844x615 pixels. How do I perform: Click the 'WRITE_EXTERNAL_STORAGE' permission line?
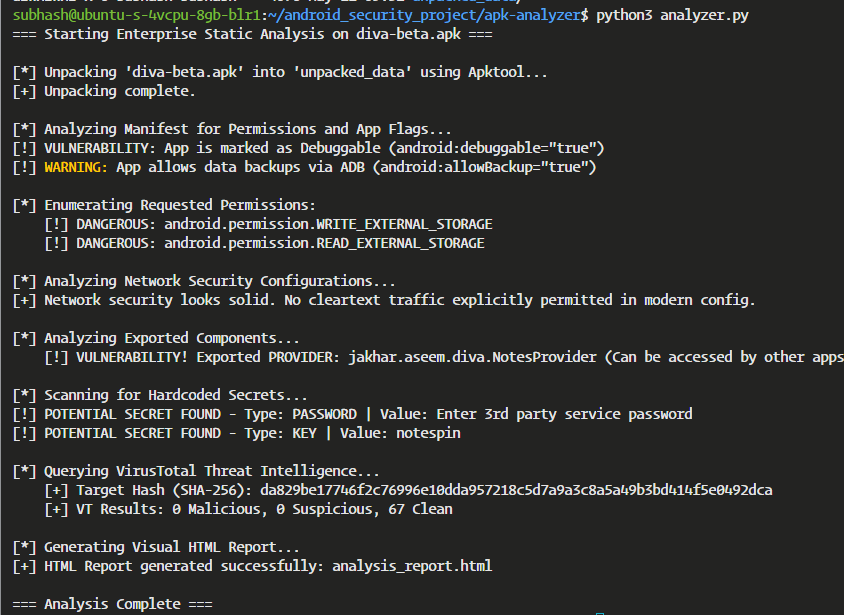coord(269,224)
